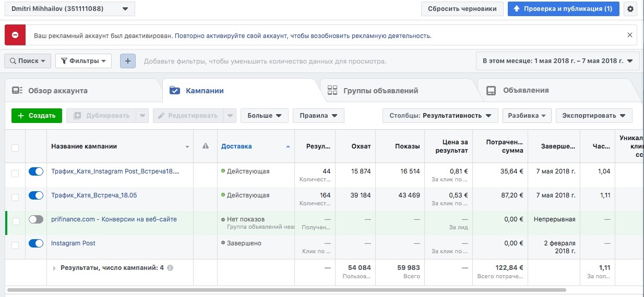The width and height of the screenshot is (644, 297).
Task: Enable the prifinance.com campaign switch
Action: (x=36, y=219)
